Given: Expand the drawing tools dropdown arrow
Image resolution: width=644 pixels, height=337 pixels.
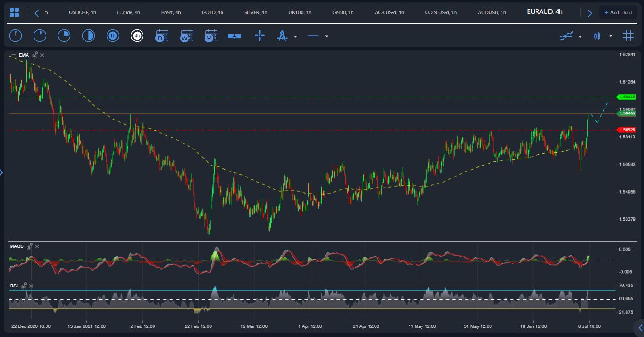Looking at the screenshot, I should pyautogui.click(x=296, y=36).
